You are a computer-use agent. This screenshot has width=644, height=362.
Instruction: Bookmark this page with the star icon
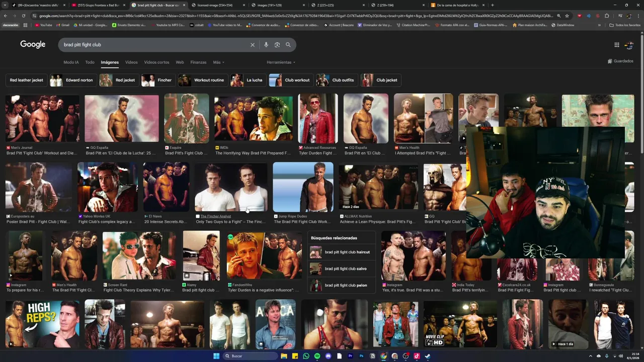(567, 16)
